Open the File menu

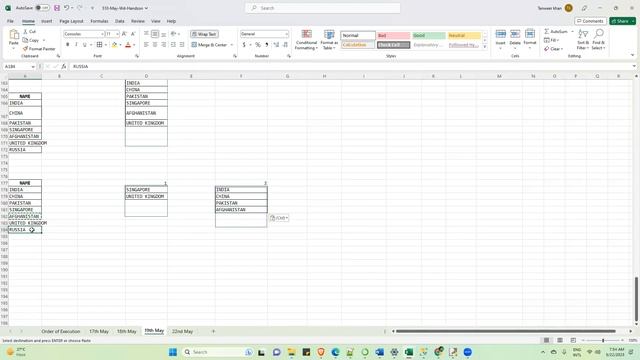point(10,21)
